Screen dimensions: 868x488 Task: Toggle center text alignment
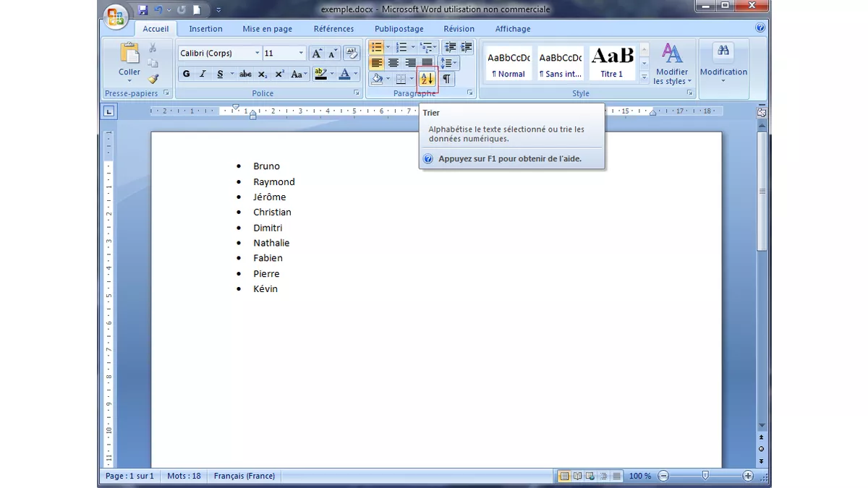point(393,63)
